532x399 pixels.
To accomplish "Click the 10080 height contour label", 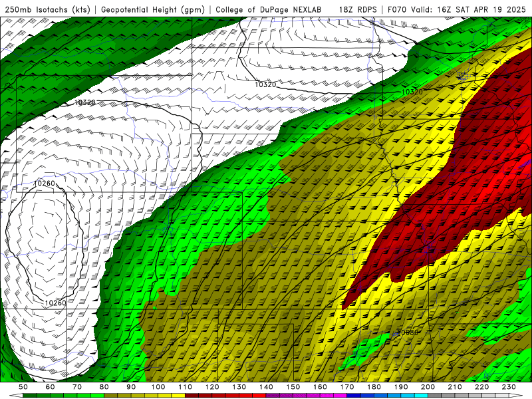I will 407,333.
